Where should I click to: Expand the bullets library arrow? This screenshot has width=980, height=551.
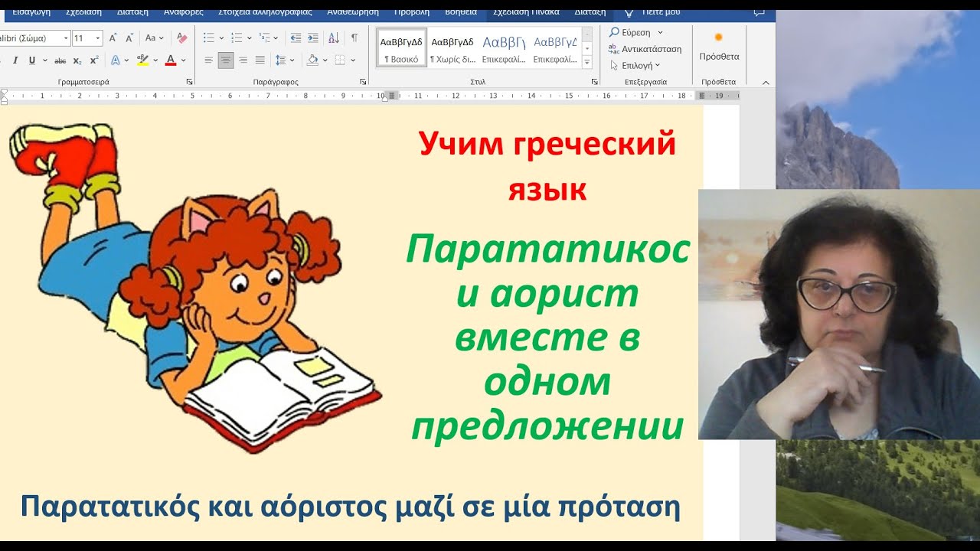tap(221, 37)
